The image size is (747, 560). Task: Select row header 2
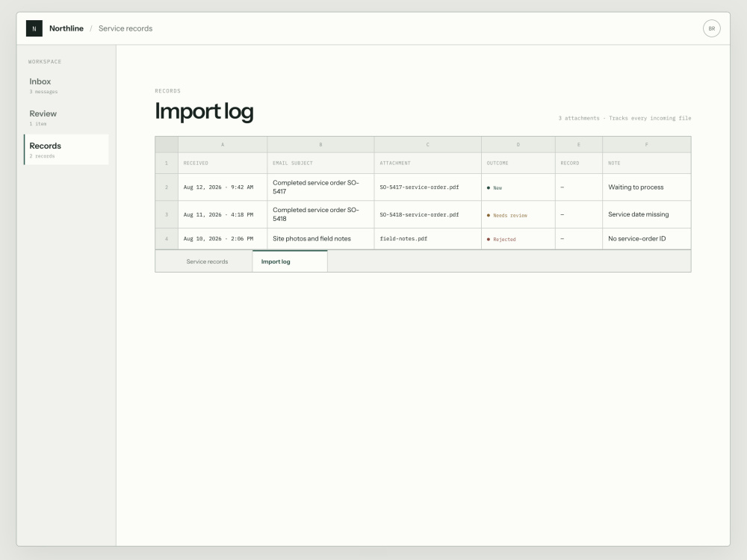point(167,187)
